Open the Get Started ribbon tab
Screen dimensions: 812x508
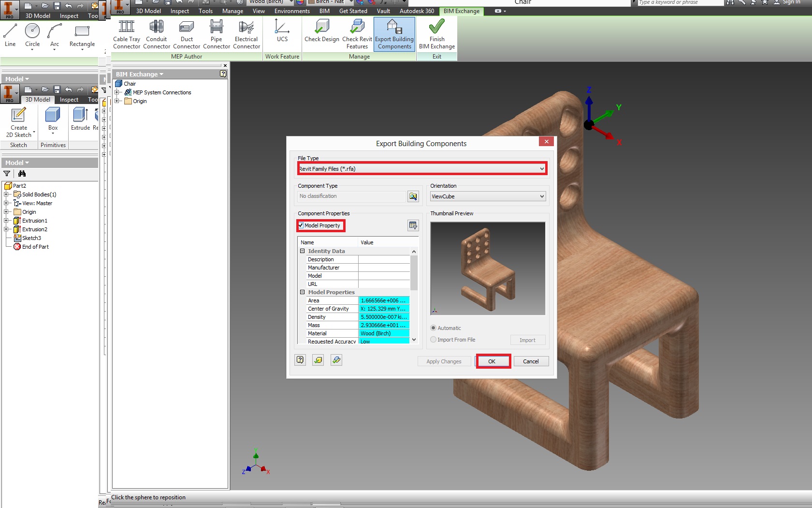point(353,11)
